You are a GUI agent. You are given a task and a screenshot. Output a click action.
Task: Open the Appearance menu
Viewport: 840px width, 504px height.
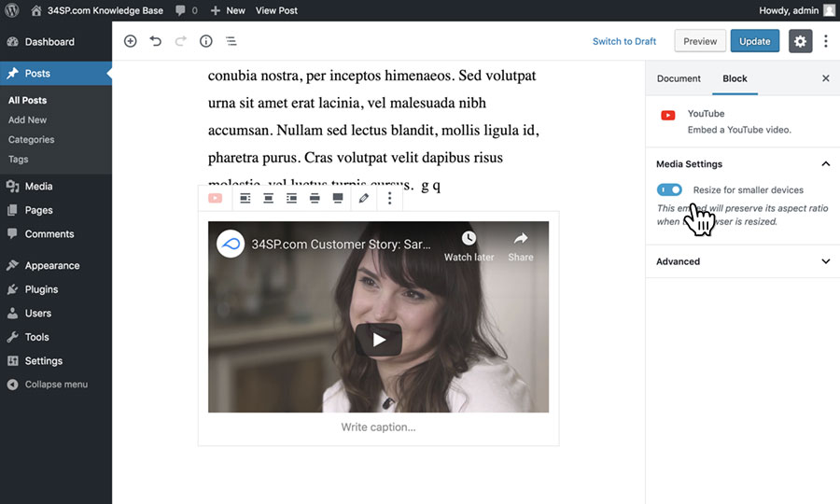point(56,266)
